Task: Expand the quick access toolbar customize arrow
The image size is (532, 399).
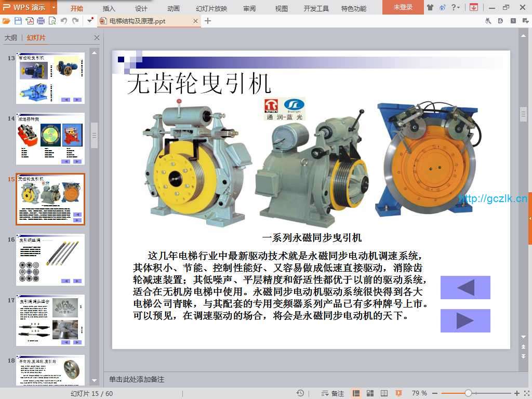Action: (x=90, y=21)
